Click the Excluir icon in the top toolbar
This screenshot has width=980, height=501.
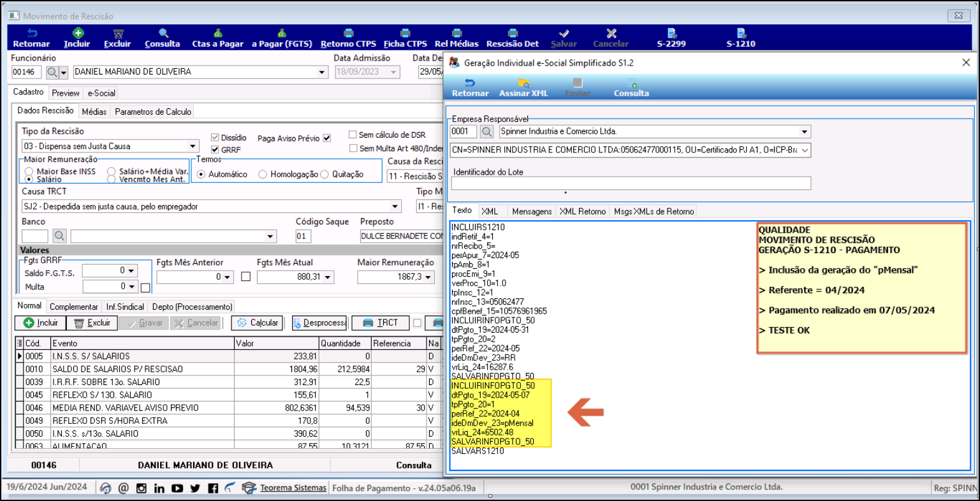pyautogui.click(x=117, y=38)
